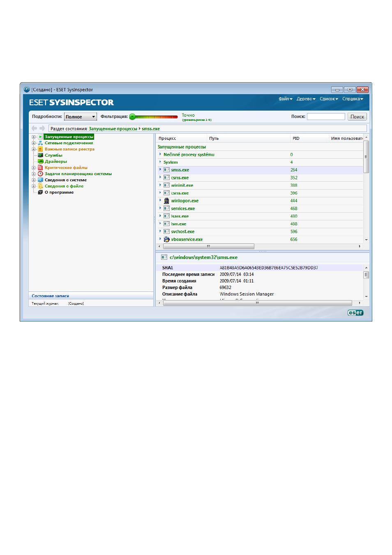The image size is (392, 555).
Task: Expand the Сетевые подключения tree node
Action: pos(34,143)
